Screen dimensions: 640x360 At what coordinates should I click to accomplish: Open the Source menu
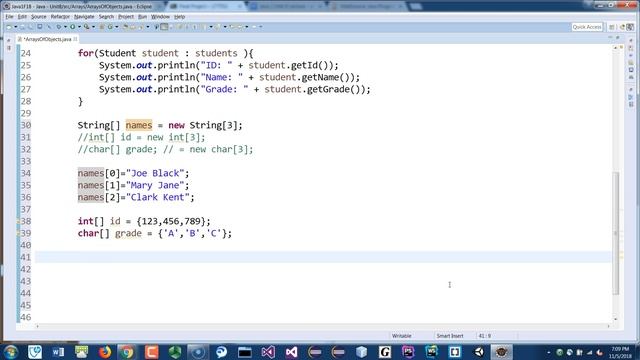[38, 17]
